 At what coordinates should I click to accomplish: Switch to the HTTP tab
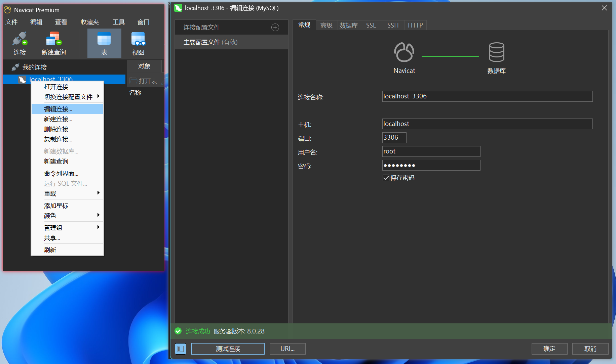pyautogui.click(x=415, y=25)
